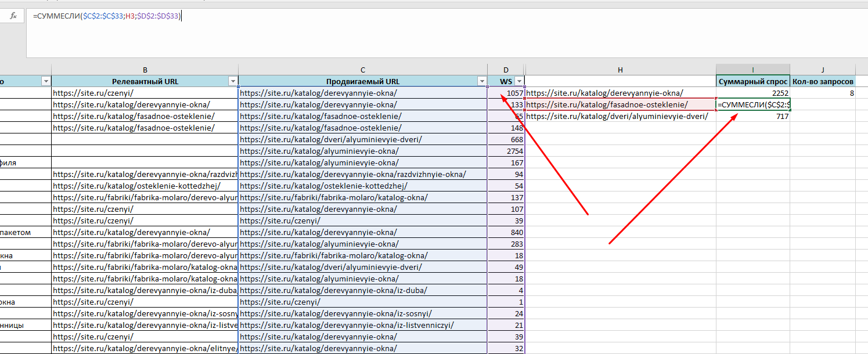868x354 pixels.
Task: Select column C header
Action: 362,70
